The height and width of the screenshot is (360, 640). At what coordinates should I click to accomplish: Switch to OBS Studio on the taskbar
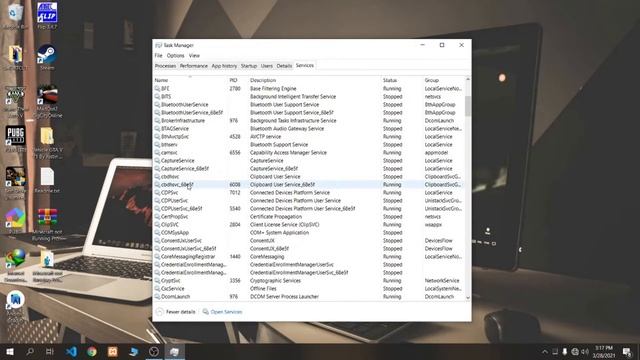(154, 351)
